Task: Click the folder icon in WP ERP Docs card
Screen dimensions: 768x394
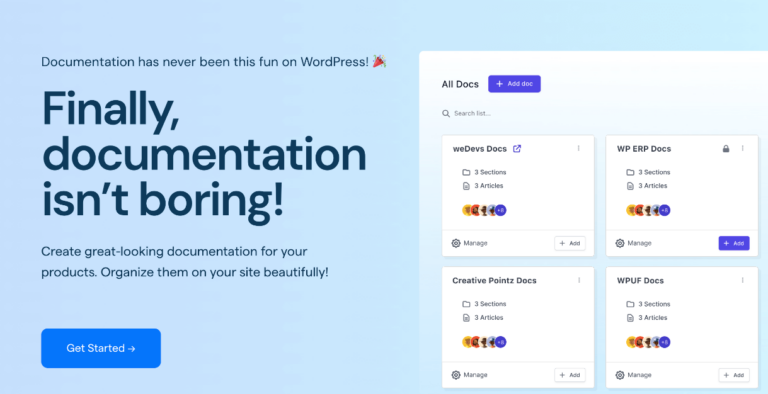Action: coord(630,172)
